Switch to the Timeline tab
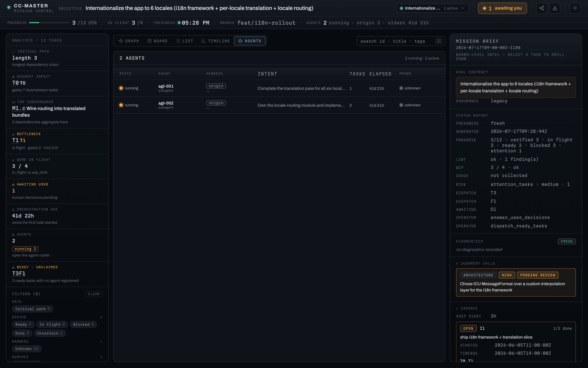Image resolution: width=588 pixels, height=368 pixels. click(216, 41)
